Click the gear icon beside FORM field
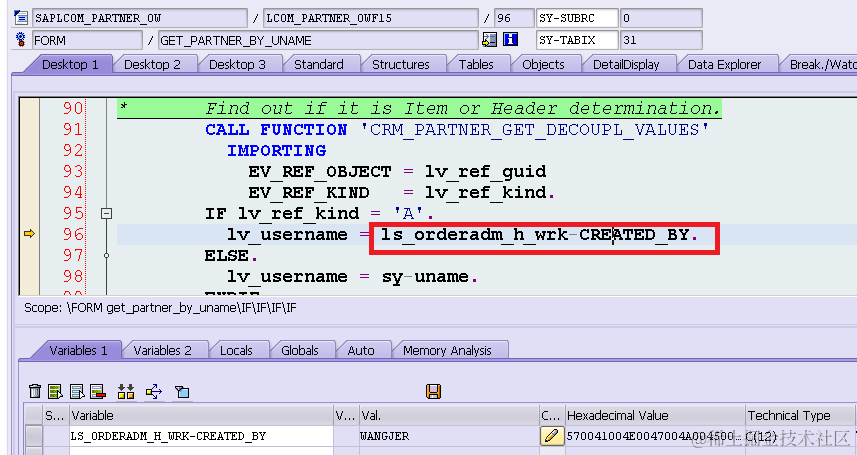 point(21,39)
